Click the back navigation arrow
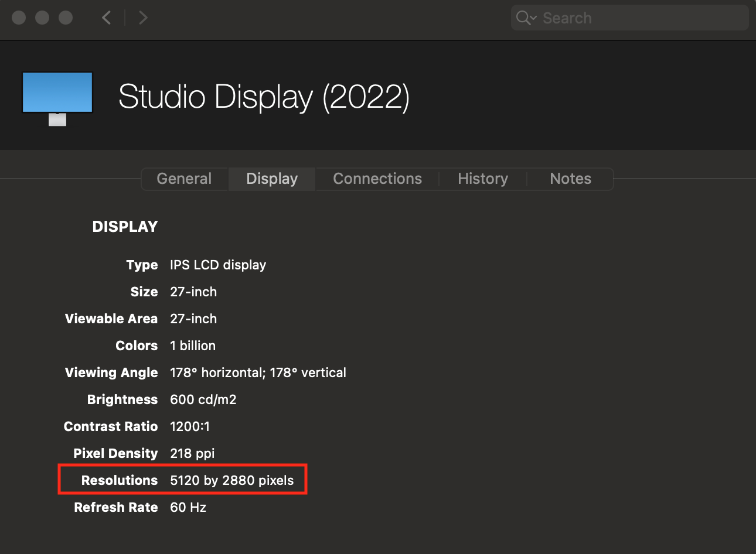756x554 pixels. click(106, 18)
